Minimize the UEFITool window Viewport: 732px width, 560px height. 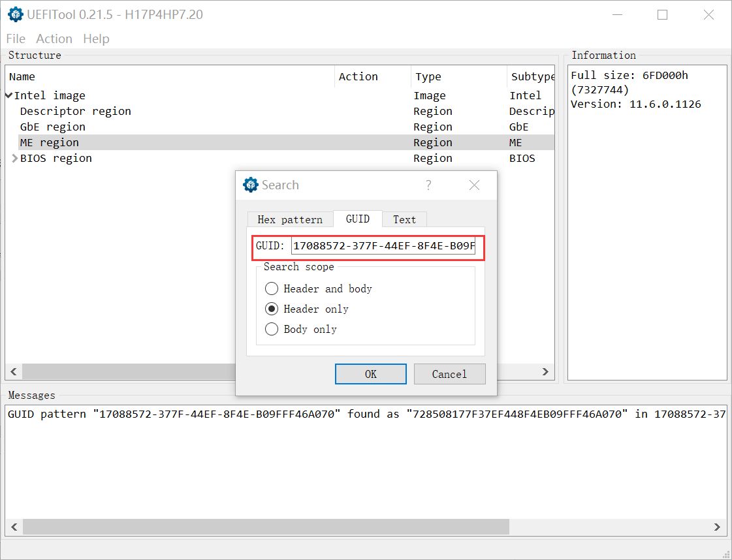[617, 14]
